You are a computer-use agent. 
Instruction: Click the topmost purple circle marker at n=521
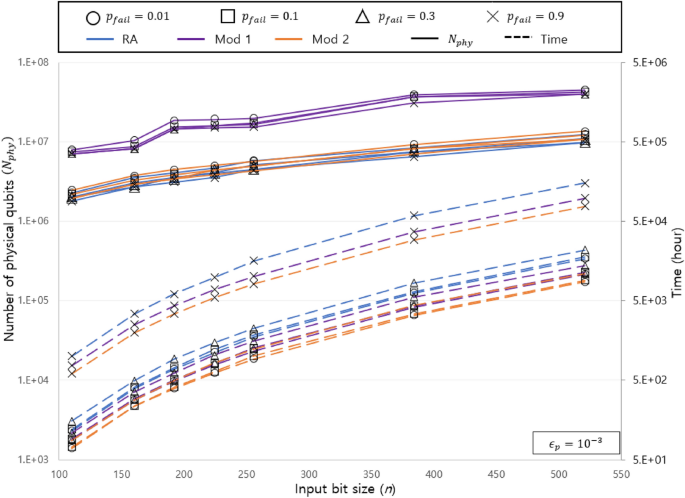585,90
